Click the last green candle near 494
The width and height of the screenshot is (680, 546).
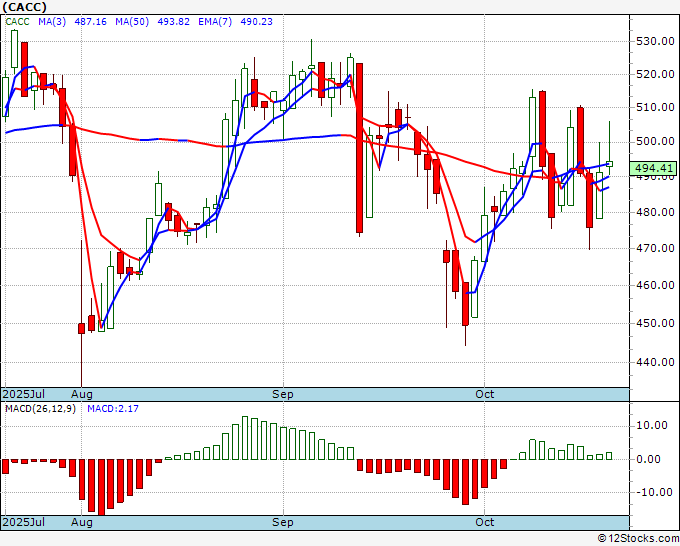click(x=609, y=164)
